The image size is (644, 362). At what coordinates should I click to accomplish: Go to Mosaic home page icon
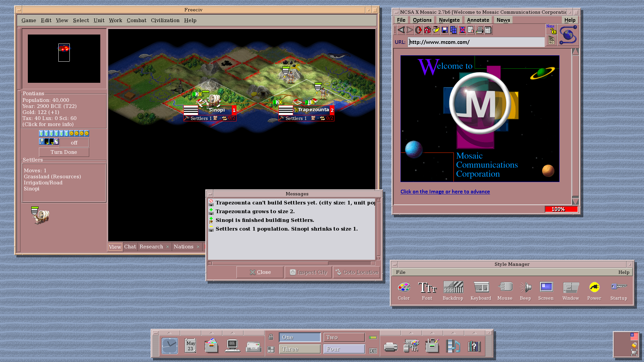[427, 30]
